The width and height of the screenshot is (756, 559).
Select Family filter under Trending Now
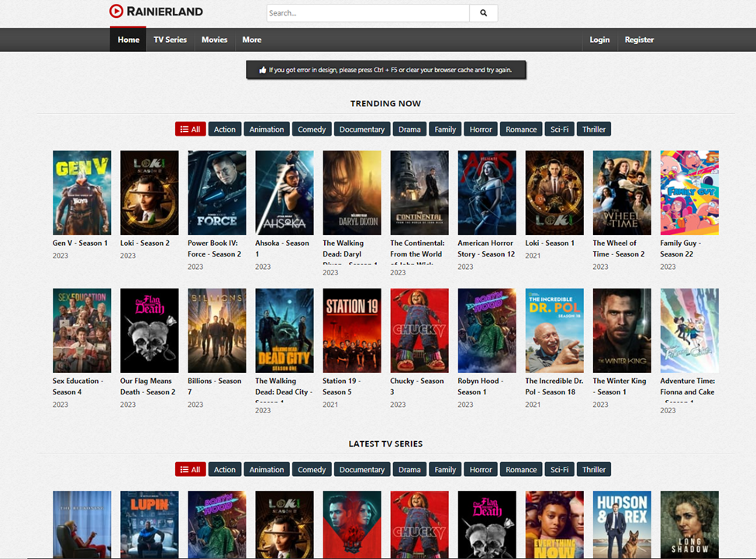[445, 129]
